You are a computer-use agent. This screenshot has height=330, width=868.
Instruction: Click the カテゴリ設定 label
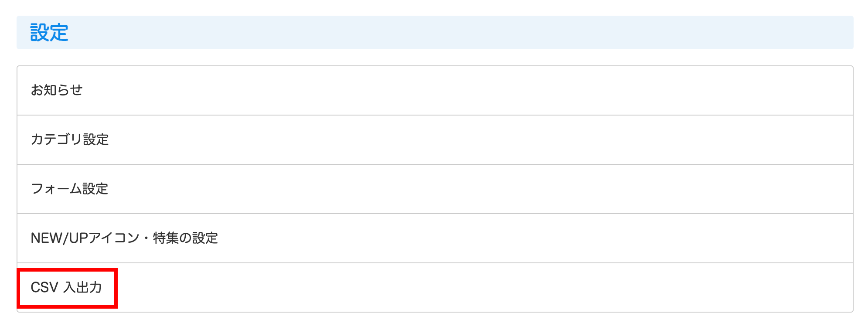(70, 139)
